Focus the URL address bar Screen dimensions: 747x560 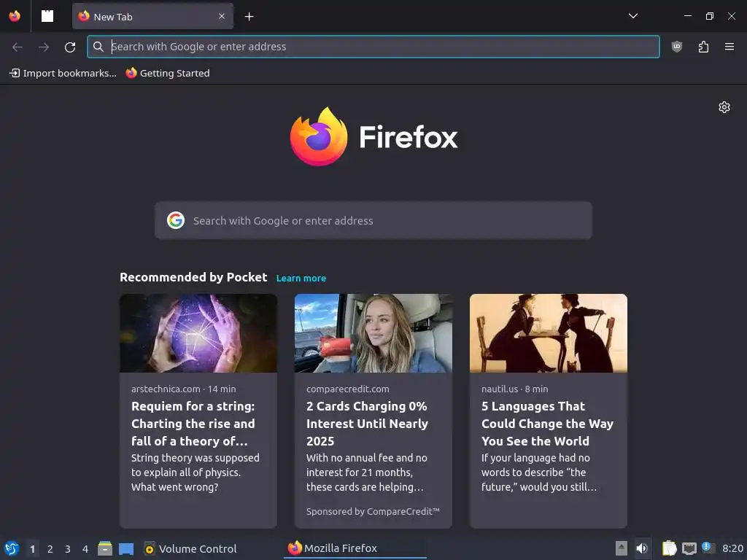[373, 47]
